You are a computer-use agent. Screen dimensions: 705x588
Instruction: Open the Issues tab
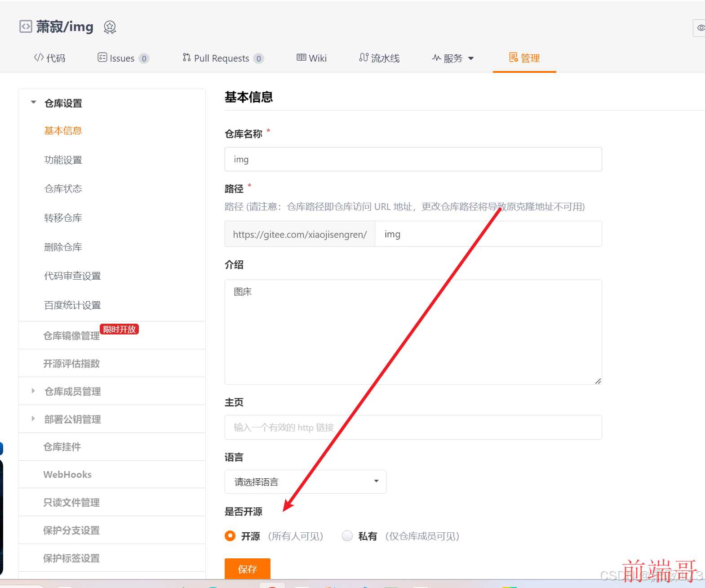click(123, 58)
